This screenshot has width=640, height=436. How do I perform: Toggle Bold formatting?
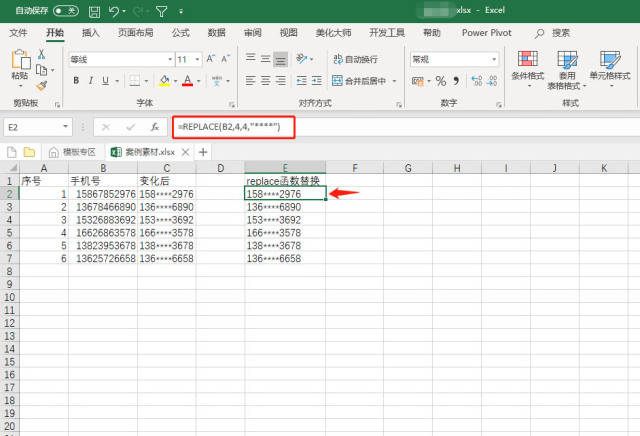[76, 80]
